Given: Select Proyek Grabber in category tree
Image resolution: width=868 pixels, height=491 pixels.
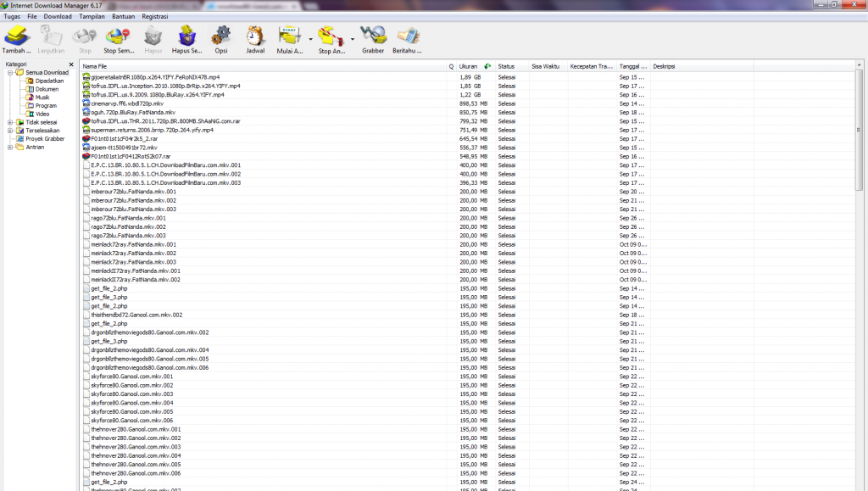Looking at the screenshot, I should 45,139.
